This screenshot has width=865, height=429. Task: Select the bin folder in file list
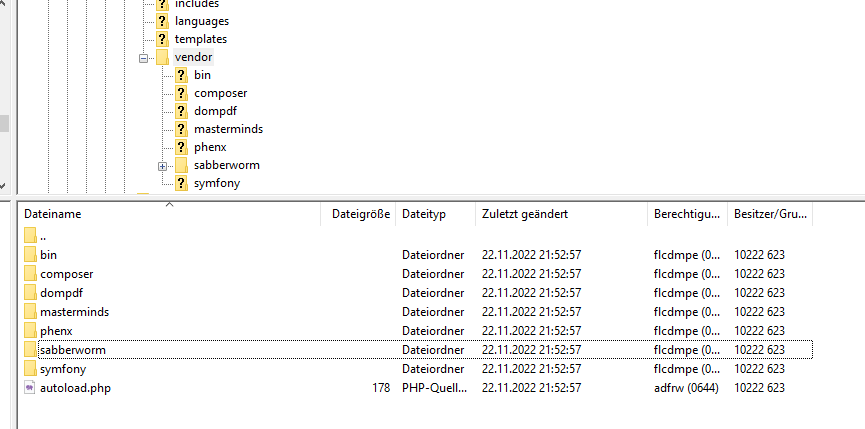pyautogui.click(x=49, y=255)
